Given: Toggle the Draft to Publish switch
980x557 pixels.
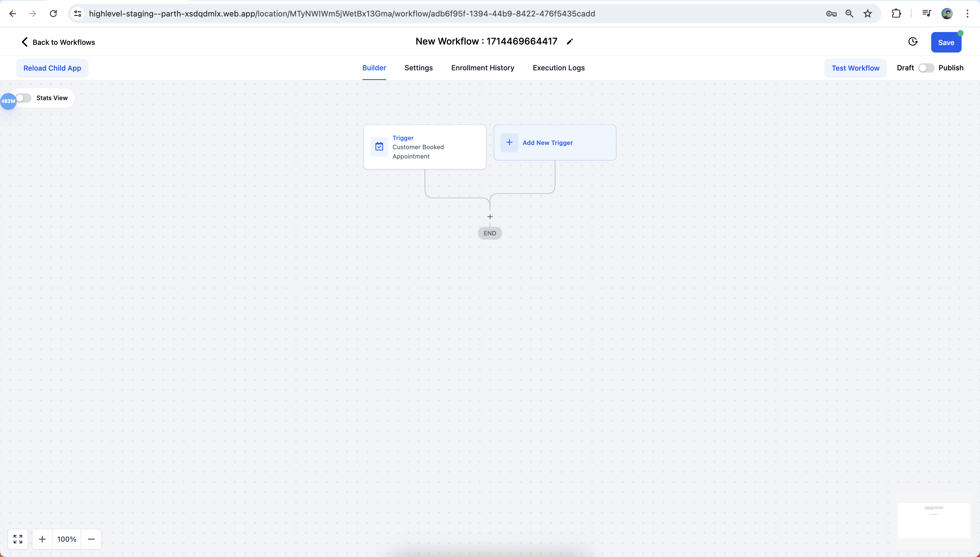Looking at the screenshot, I should click(x=926, y=68).
